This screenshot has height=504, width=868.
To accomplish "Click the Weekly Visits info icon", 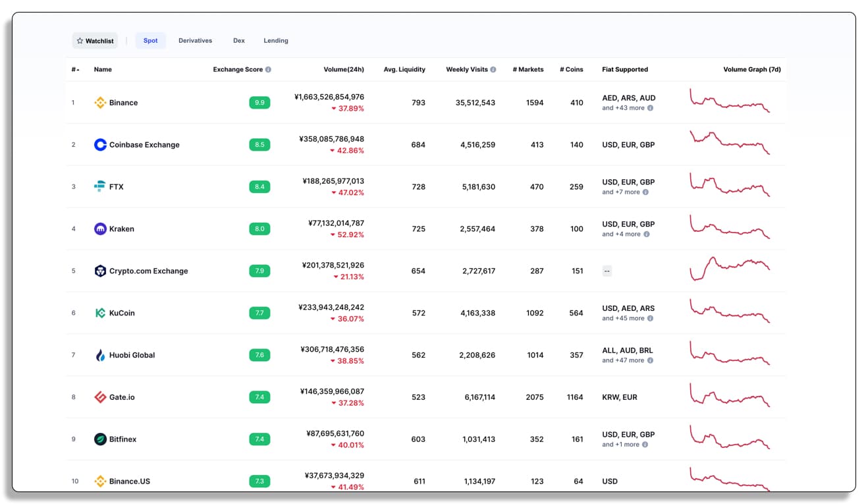I will tap(493, 69).
